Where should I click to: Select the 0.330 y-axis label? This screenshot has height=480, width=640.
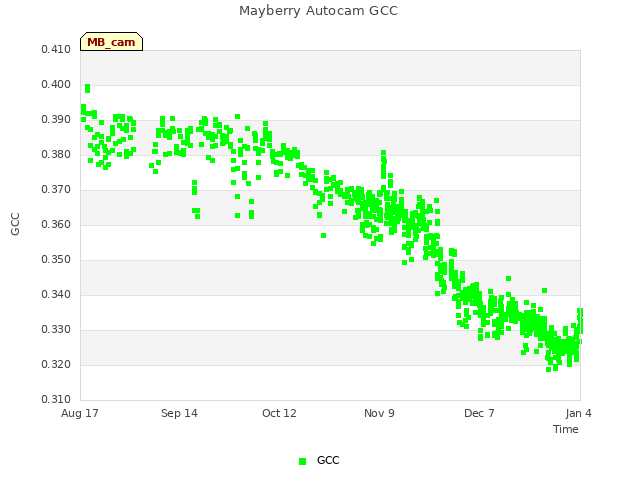[56, 329]
